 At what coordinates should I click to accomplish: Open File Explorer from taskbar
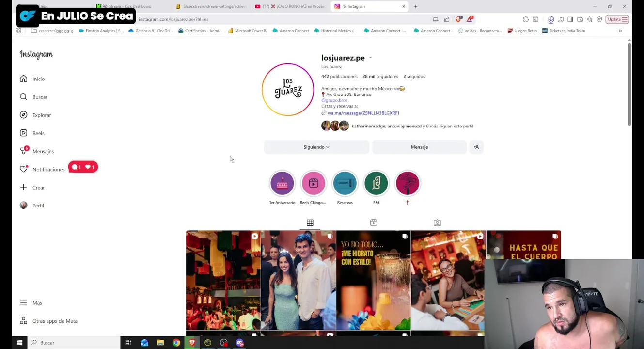coord(160,343)
